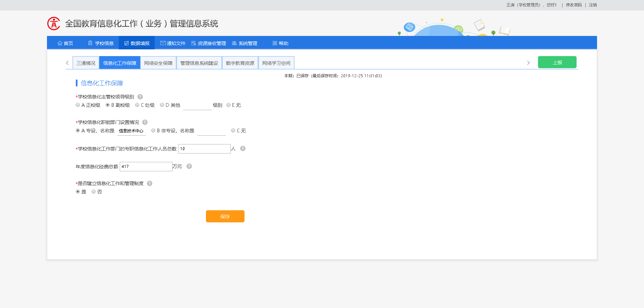
Task: Choose 否 for 是否建立信息化工作和管理制度
Action: pos(94,191)
